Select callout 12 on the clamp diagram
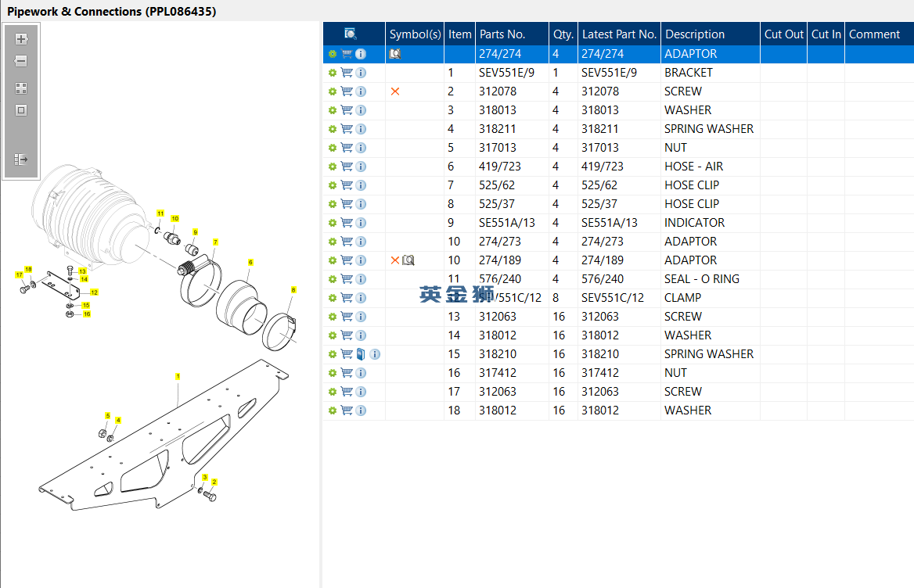The height and width of the screenshot is (588, 914). [x=94, y=292]
